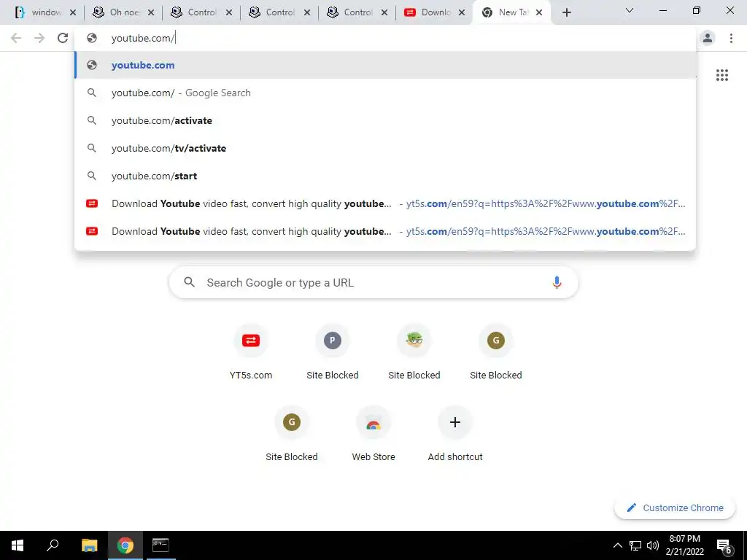Close the 'Oh noe' tab
The width and height of the screenshot is (747, 560).
(x=151, y=13)
